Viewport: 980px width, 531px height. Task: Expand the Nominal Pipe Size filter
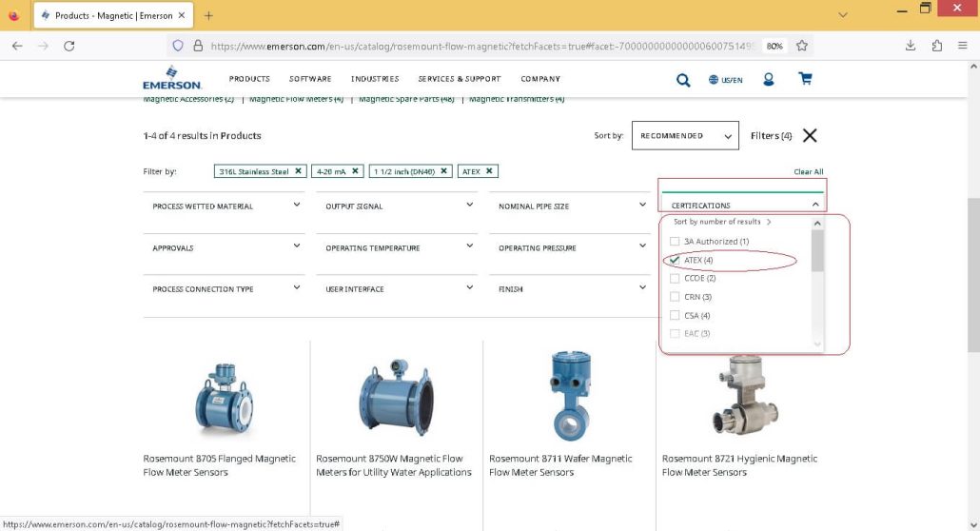570,206
